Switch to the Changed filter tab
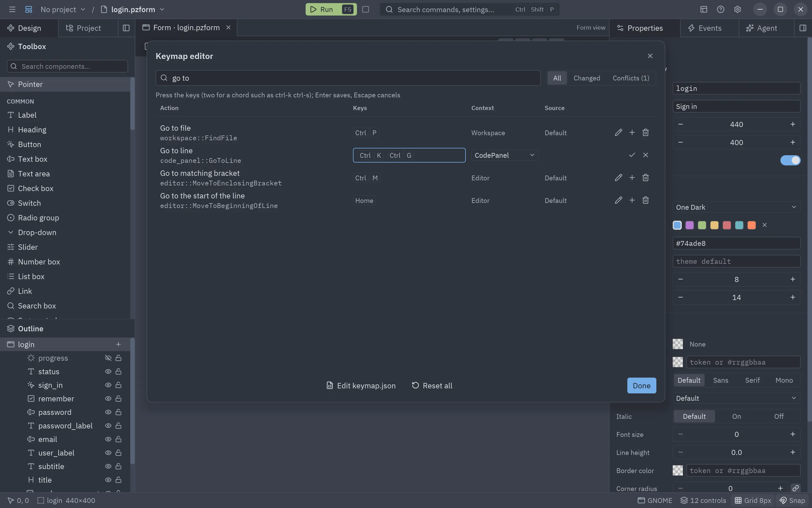The height and width of the screenshot is (508, 812). point(586,78)
